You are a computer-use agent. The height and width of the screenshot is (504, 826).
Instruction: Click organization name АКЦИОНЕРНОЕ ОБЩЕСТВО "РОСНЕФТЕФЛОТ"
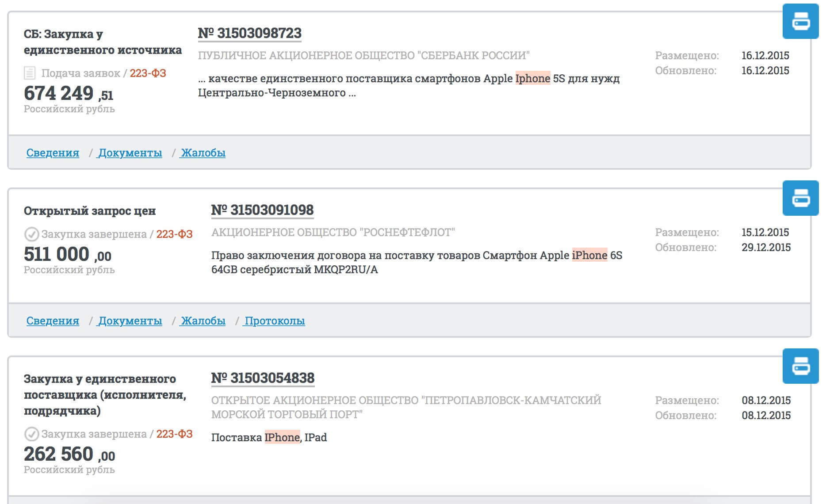click(x=333, y=233)
